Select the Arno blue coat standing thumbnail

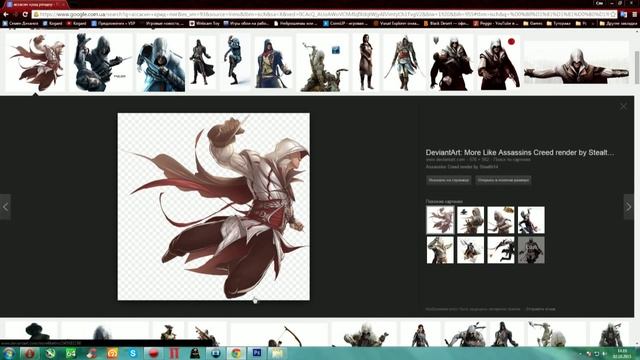click(273, 62)
